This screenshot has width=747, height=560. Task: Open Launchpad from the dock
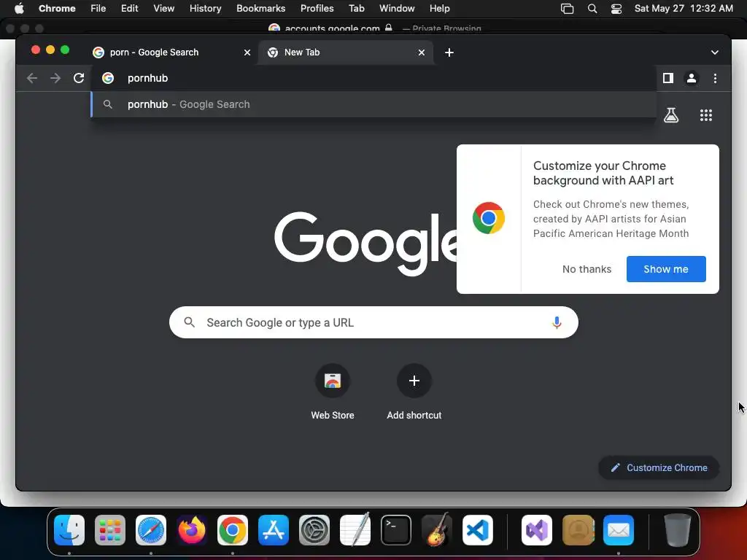pos(110,530)
